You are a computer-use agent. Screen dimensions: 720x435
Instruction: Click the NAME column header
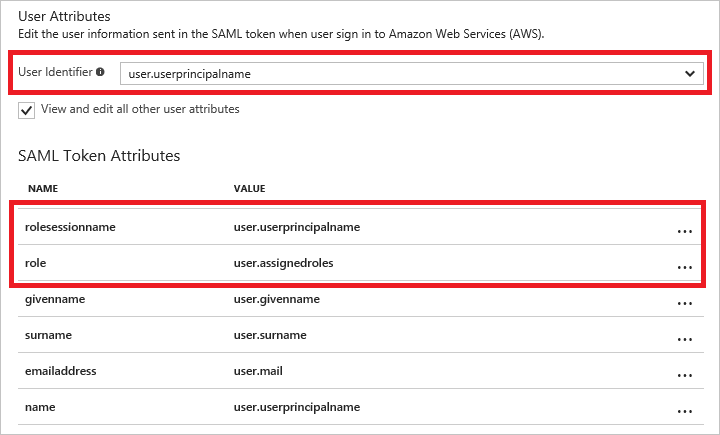[x=42, y=188]
